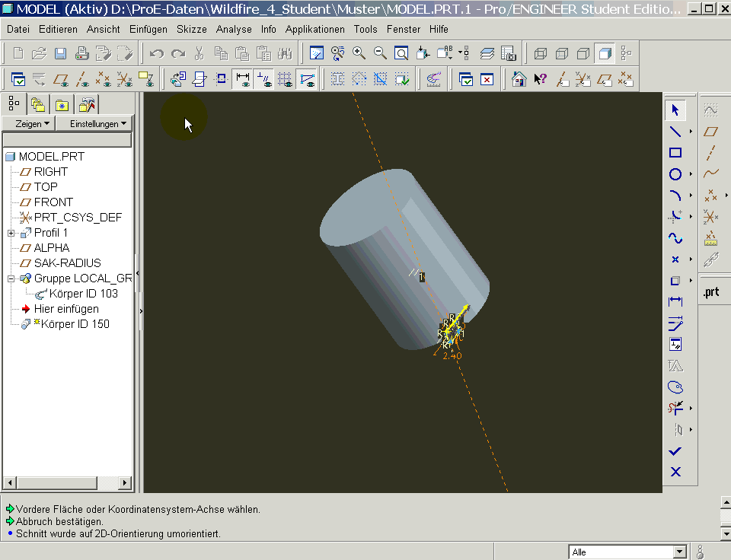Toggle datum axes display

(82, 79)
